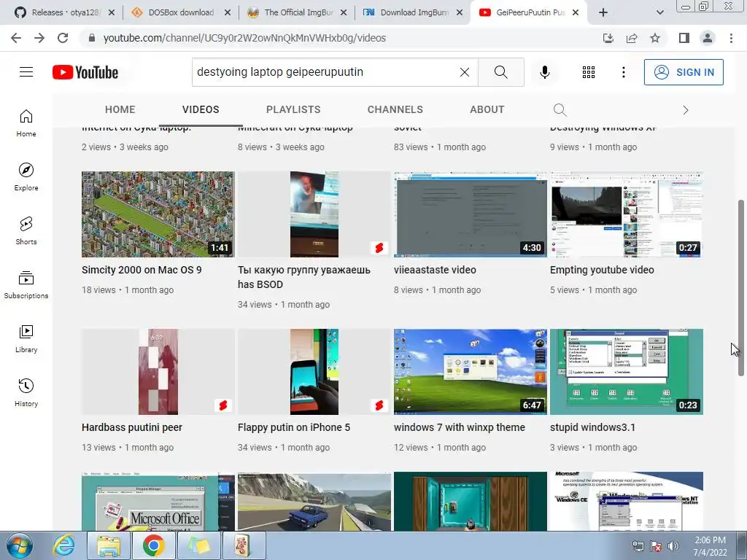747x560 pixels.
Task: Click share page icon in address bar
Action: [632, 38]
